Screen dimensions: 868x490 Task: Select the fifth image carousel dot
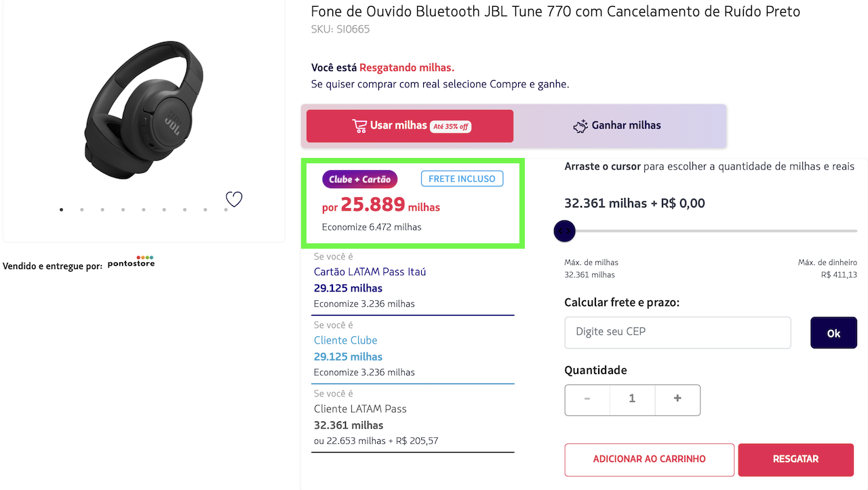pos(144,209)
